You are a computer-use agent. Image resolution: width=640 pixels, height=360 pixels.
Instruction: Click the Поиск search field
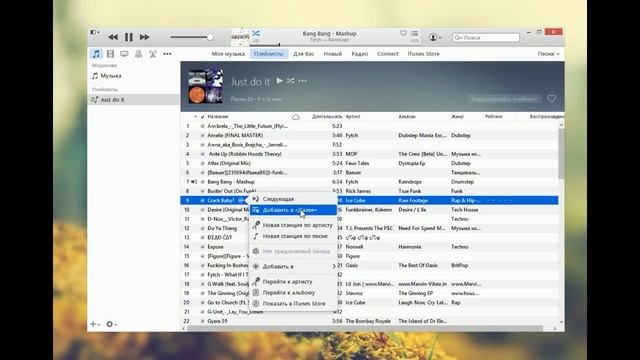point(486,38)
